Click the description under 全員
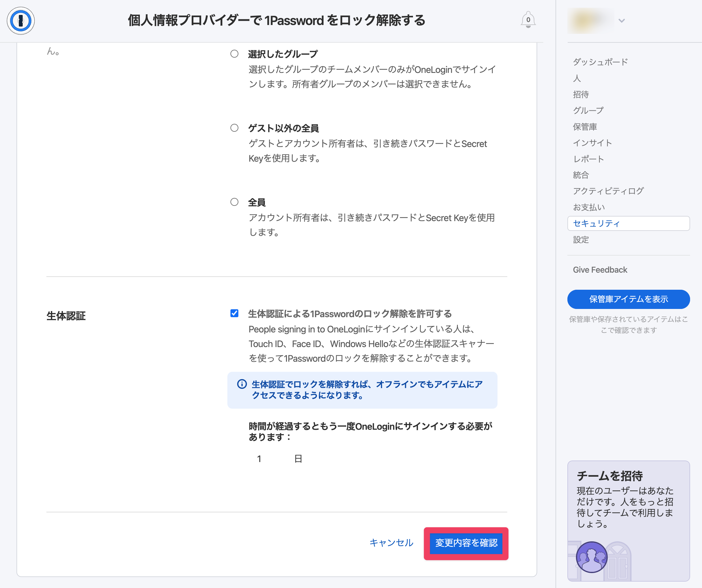The height and width of the screenshot is (588, 702). point(372,225)
